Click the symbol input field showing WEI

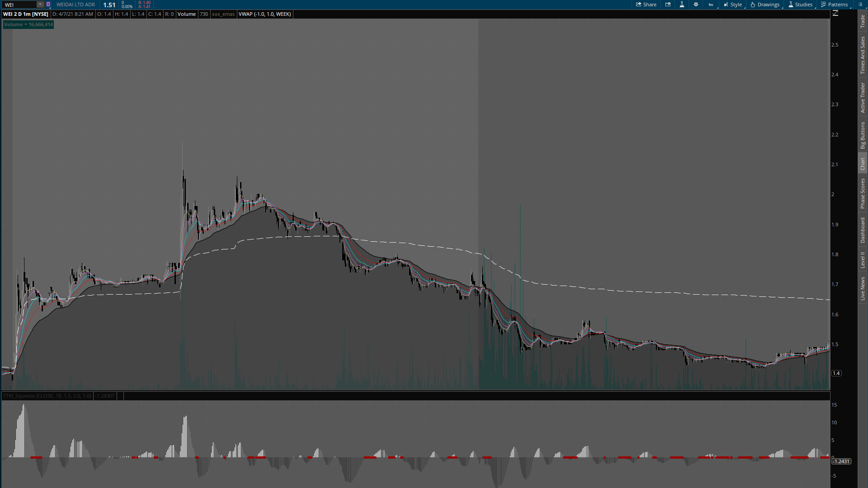(x=19, y=5)
